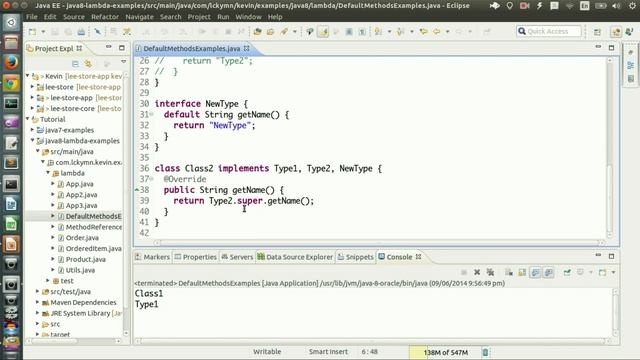Viewport: 640px width, 360px height.
Task: Expand the lee-store project node
Action: (33, 87)
